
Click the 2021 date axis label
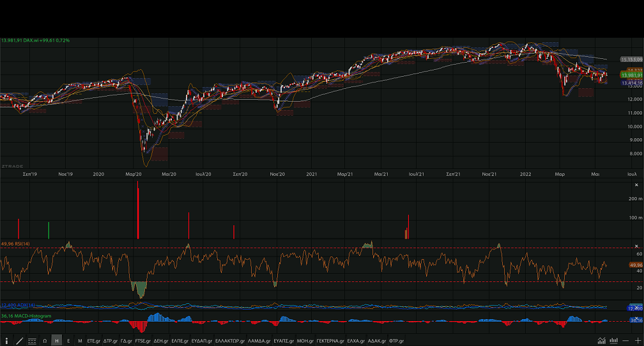311,174
